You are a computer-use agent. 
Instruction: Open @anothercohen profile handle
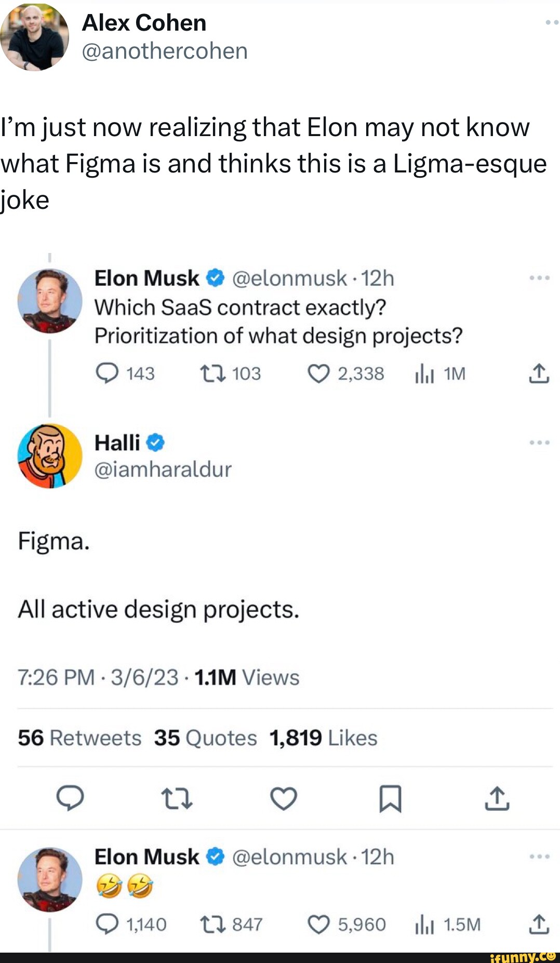165,51
